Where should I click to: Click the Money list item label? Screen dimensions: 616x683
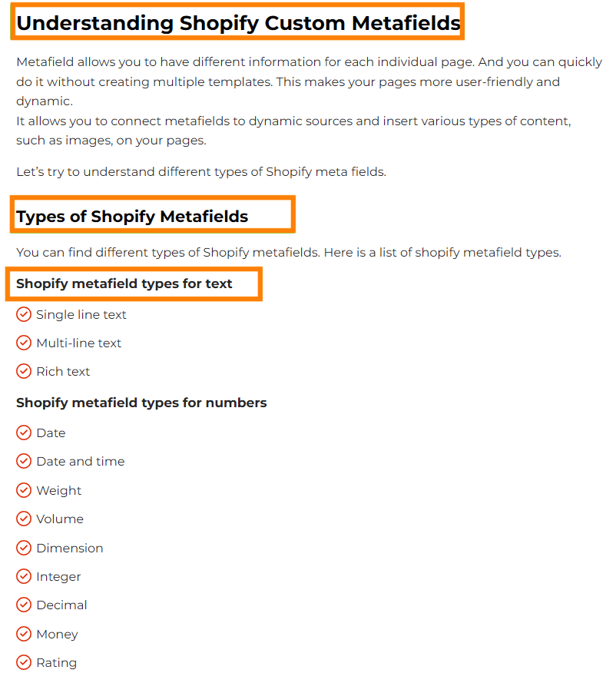click(57, 635)
